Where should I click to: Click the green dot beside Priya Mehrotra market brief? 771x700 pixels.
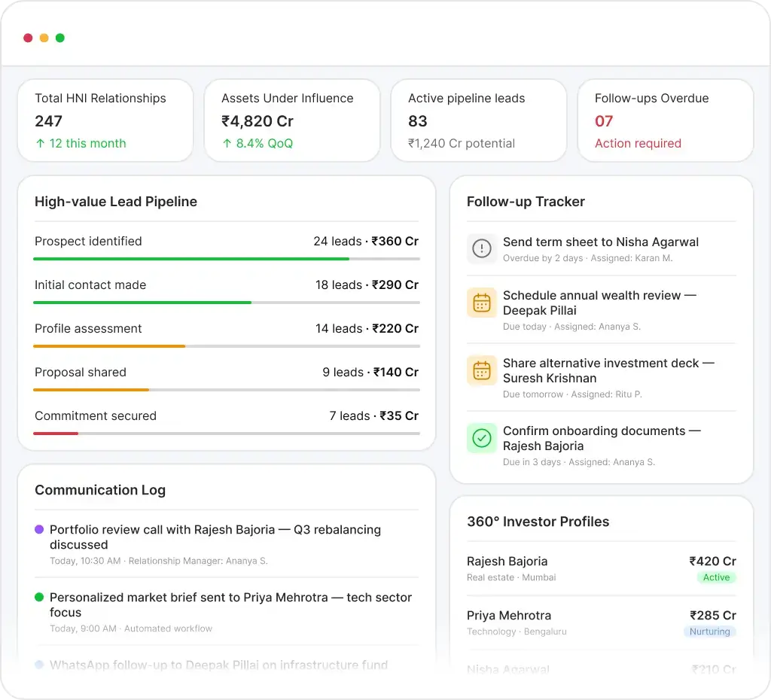pos(39,598)
